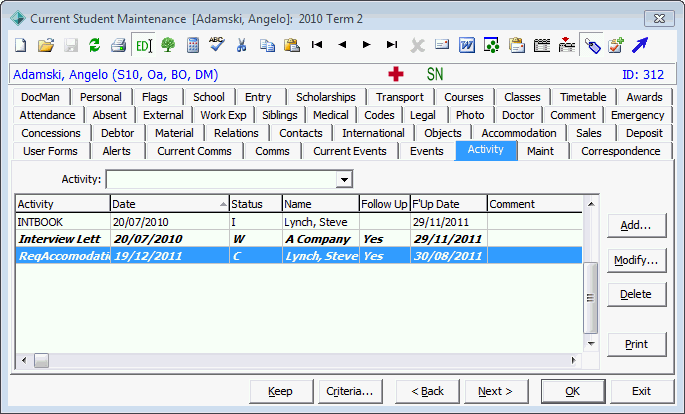685x414 pixels.
Task: Open the Emergency tab
Action: pos(637,115)
